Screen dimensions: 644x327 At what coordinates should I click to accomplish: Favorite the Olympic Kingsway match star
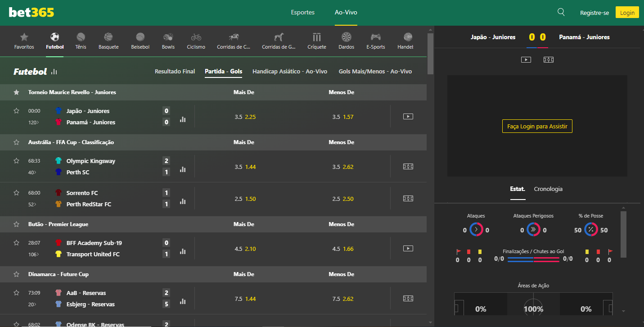coord(17,160)
